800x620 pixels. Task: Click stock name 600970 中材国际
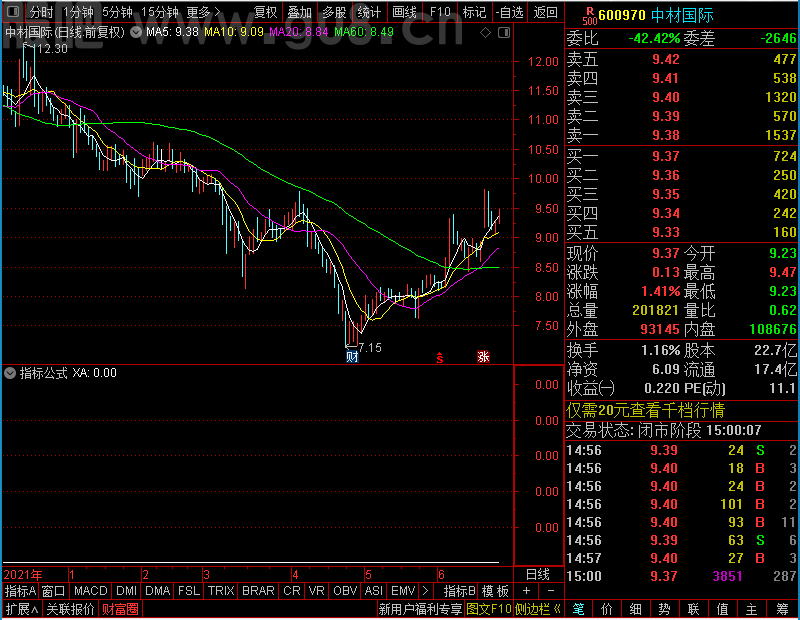pos(656,15)
